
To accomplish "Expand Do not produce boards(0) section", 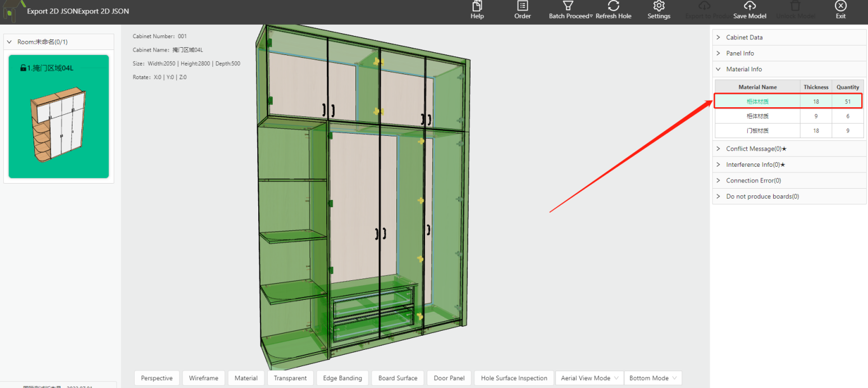I will click(x=789, y=197).
